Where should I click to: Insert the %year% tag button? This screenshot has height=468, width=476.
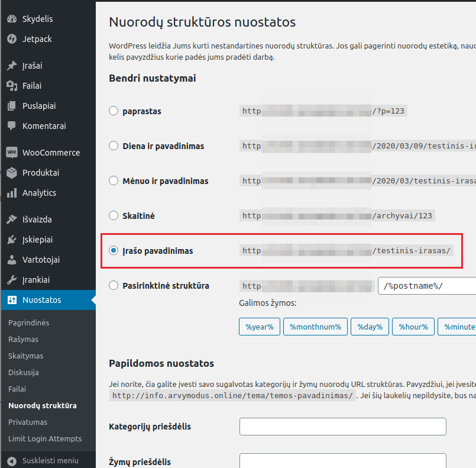259,327
